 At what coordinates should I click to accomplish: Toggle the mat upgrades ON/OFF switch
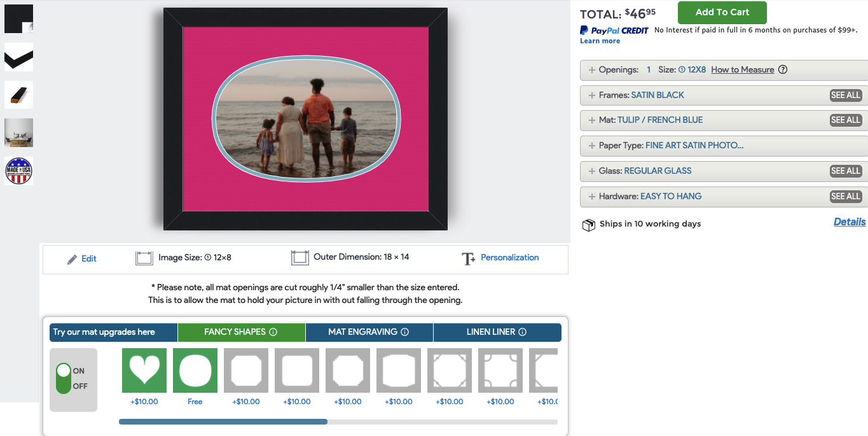(64, 378)
